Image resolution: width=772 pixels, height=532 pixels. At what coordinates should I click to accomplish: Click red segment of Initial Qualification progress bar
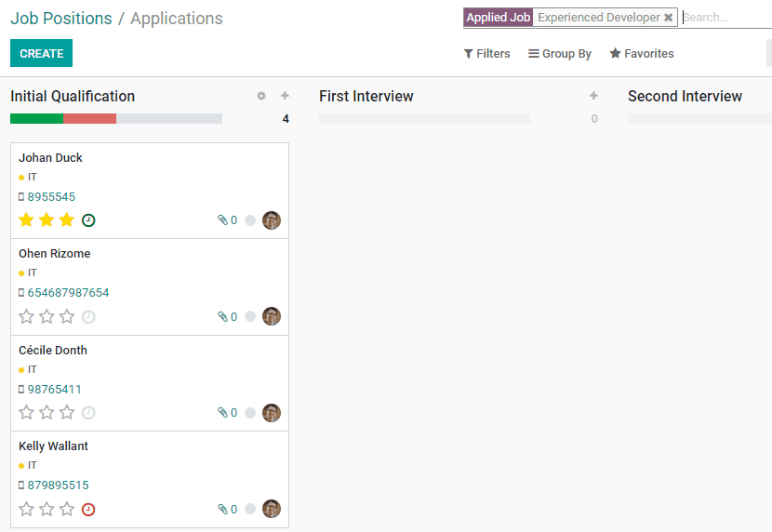point(89,119)
